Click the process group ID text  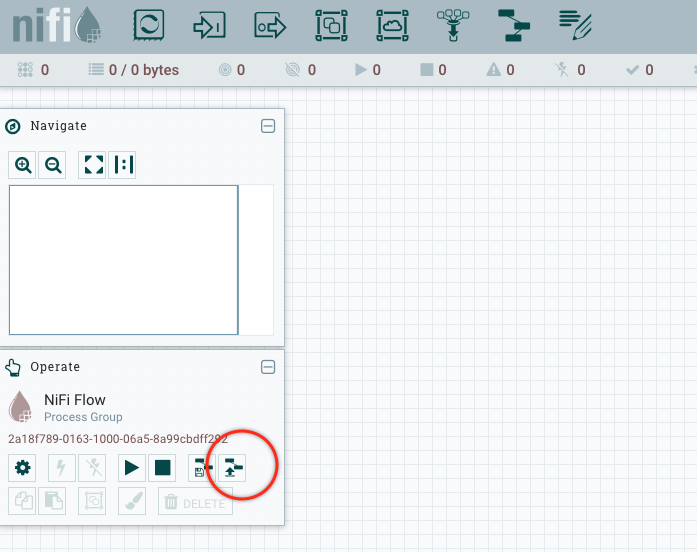click(118, 439)
